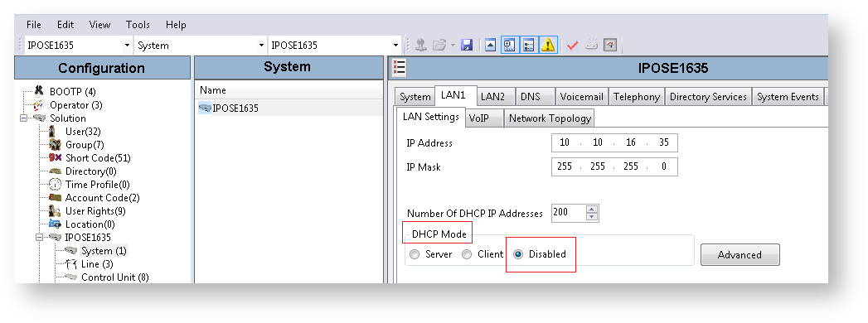Screen dimensions: 868x323
Task: Click the IP Mask field
Action: (614, 166)
